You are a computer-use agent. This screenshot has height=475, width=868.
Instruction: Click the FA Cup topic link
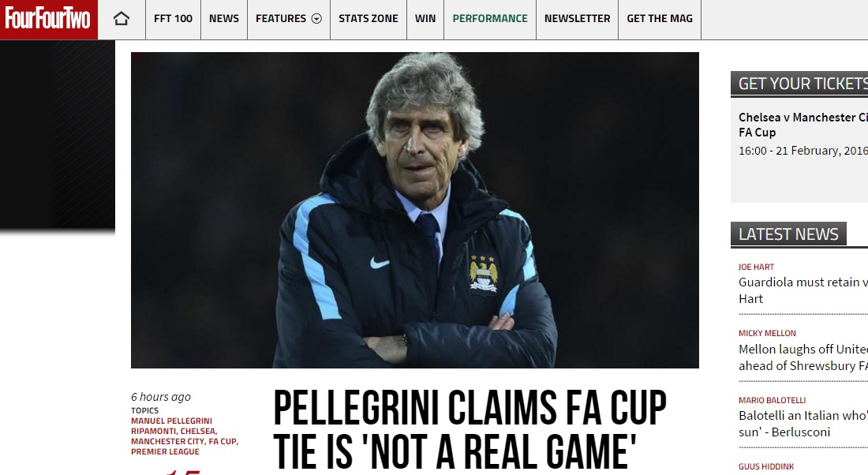click(223, 441)
